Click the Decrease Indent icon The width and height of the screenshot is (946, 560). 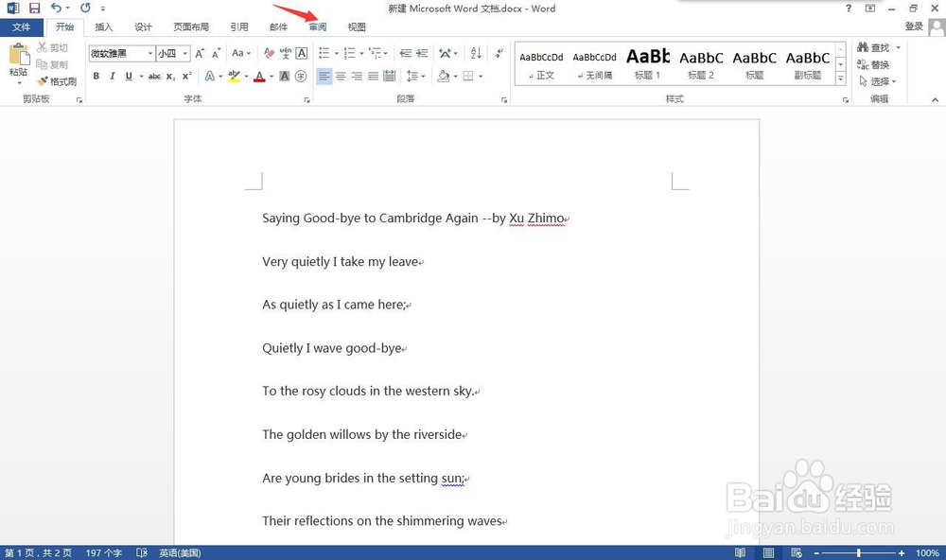pos(406,53)
